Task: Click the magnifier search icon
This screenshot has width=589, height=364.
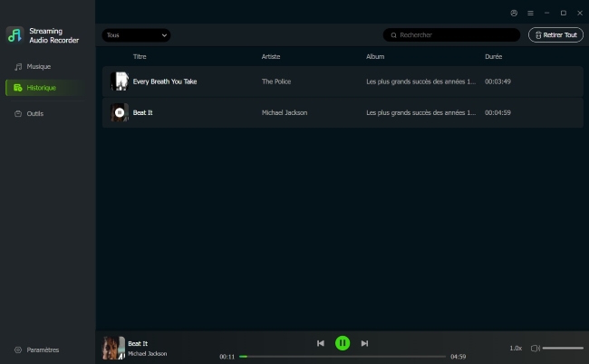Action: coord(393,35)
